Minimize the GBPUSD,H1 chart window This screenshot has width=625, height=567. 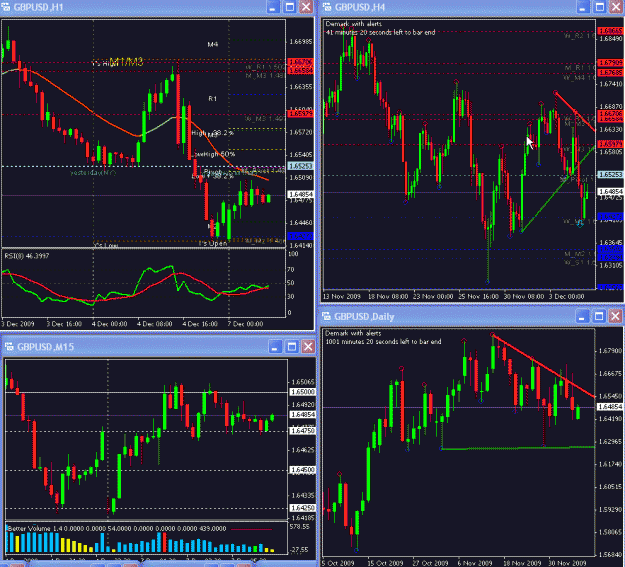(x=273, y=7)
